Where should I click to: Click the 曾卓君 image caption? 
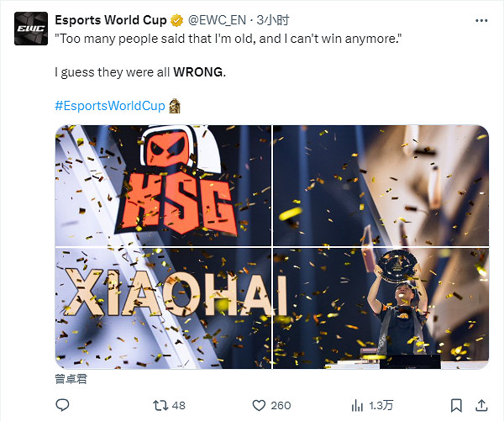click(x=71, y=379)
